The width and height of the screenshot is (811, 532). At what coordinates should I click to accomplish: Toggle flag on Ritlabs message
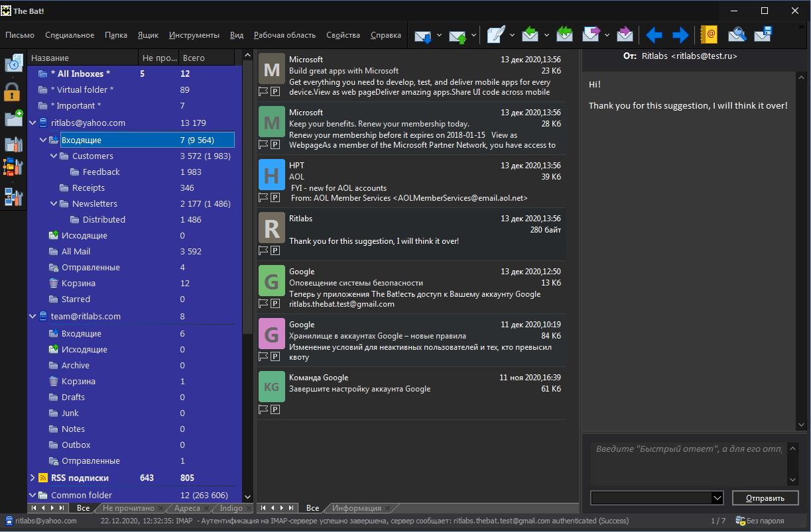click(263, 250)
